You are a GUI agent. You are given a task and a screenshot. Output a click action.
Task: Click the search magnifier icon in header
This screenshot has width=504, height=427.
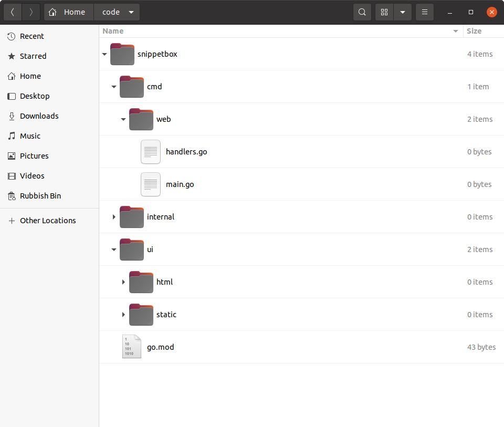[362, 12]
